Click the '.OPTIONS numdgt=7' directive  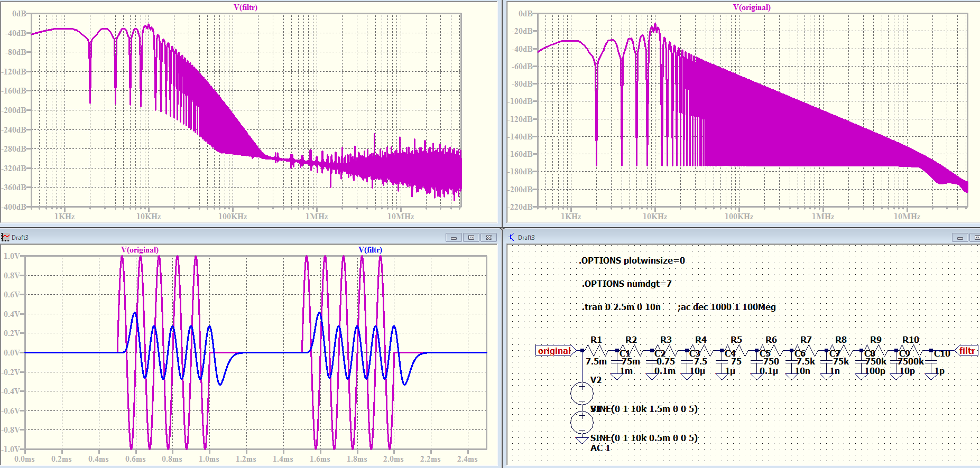tap(626, 284)
